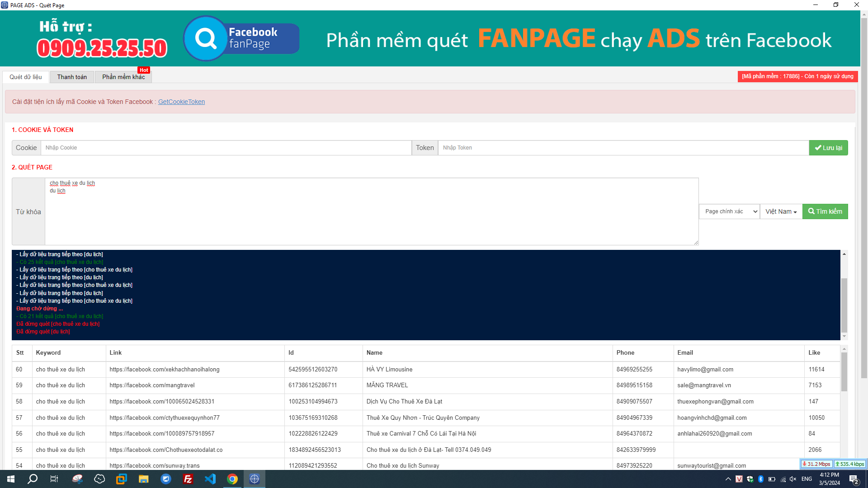Image resolution: width=868 pixels, height=488 pixels.
Task: Open Phần mềm khác tab
Action: coord(123,77)
